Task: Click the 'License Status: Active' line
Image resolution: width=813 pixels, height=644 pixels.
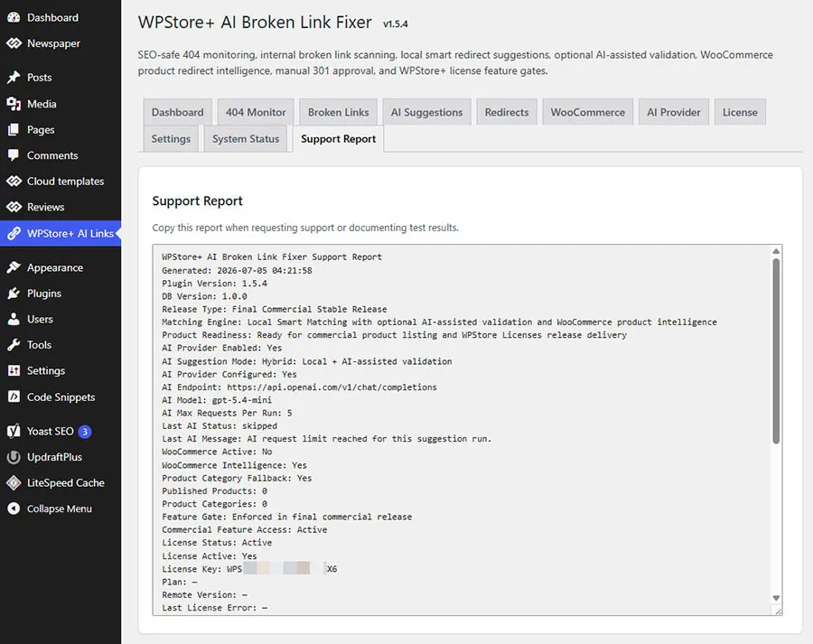Action: pyautogui.click(x=217, y=543)
